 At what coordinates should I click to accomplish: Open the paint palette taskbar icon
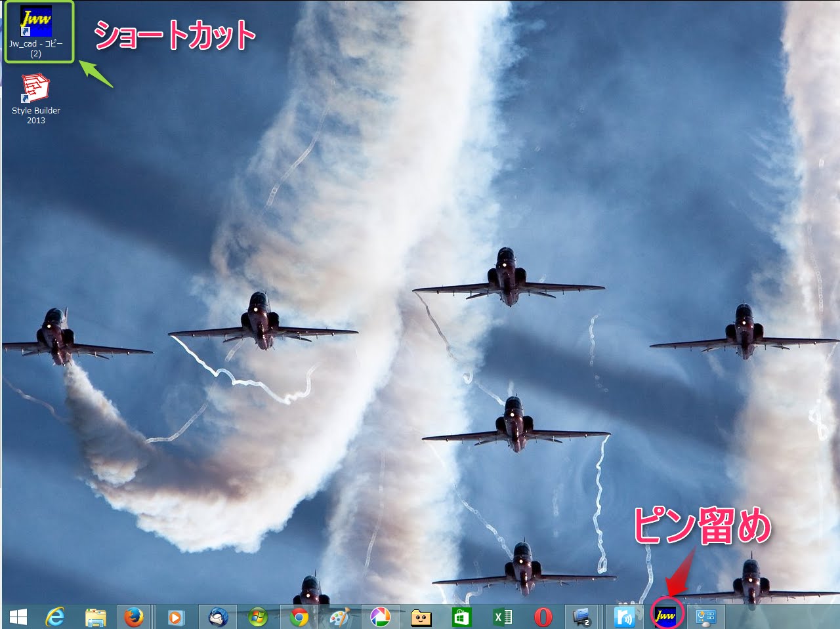(340, 617)
